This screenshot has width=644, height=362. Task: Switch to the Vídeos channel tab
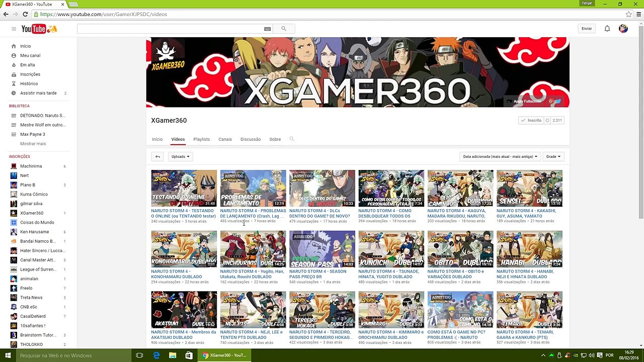click(x=178, y=139)
